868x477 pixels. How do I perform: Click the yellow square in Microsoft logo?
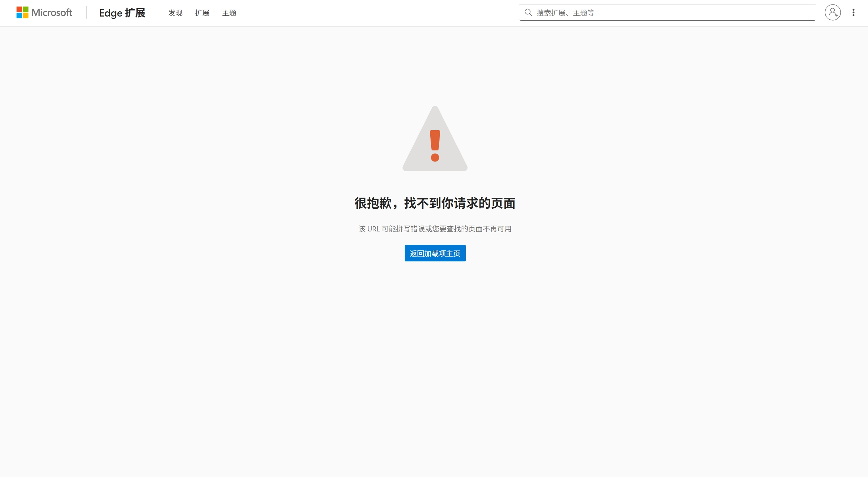[x=25, y=15]
